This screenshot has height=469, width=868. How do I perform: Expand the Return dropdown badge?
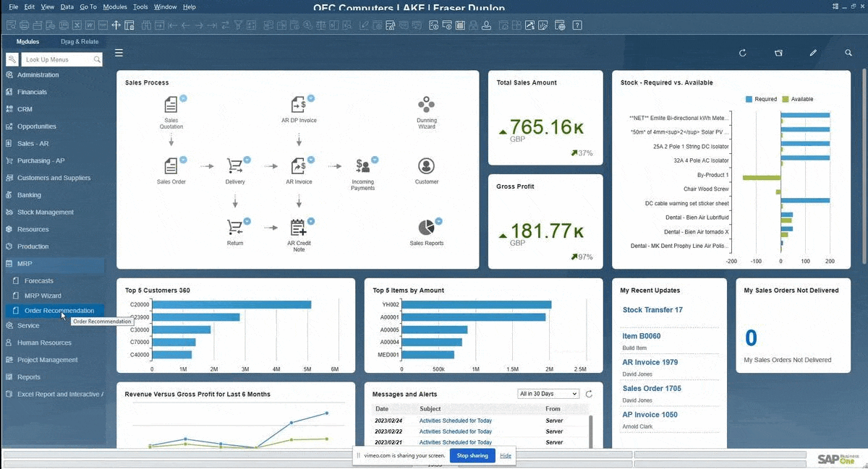[247, 221]
